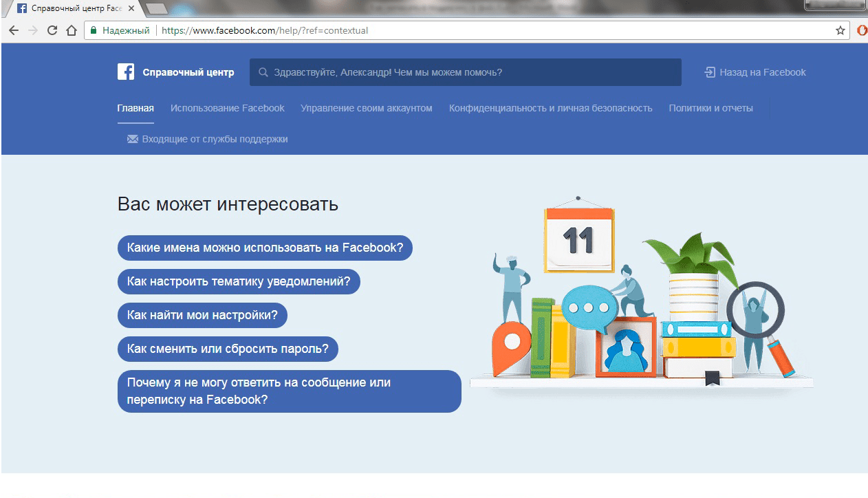Open Политики и отчеты menu
This screenshot has height=498, width=868.
click(x=710, y=108)
